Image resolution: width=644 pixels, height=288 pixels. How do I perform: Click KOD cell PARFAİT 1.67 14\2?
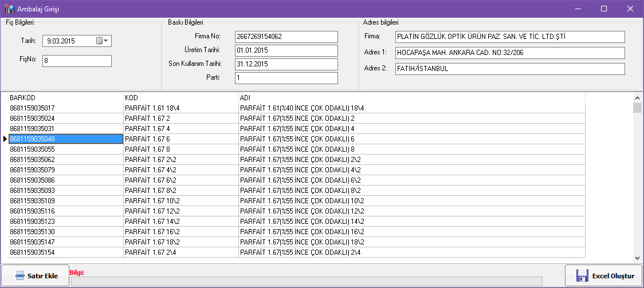pos(181,222)
